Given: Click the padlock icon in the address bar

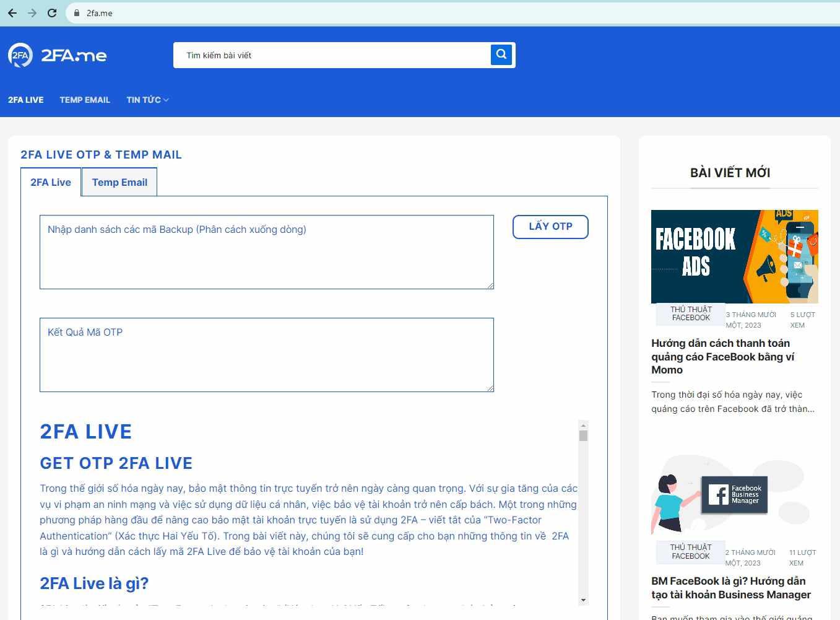Looking at the screenshot, I should click(x=76, y=12).
